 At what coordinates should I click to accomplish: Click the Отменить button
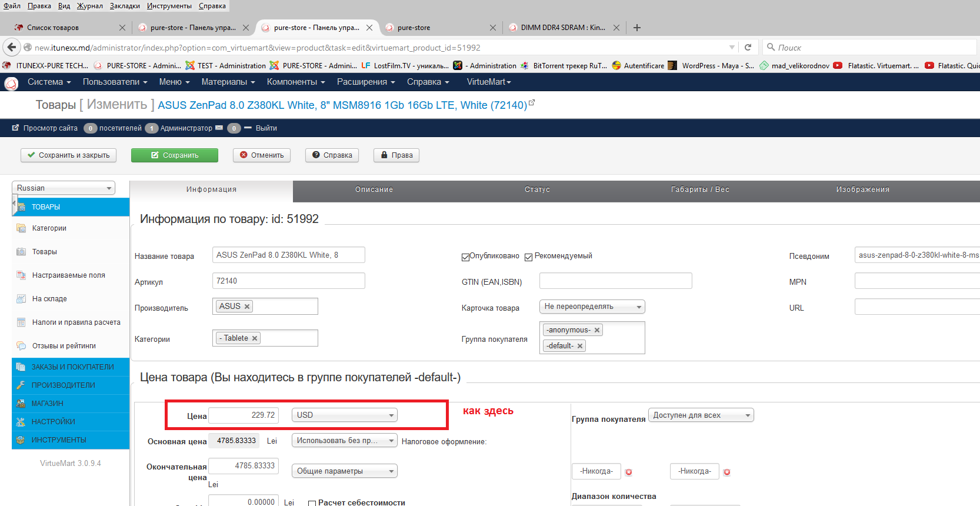tap(262, 155)
